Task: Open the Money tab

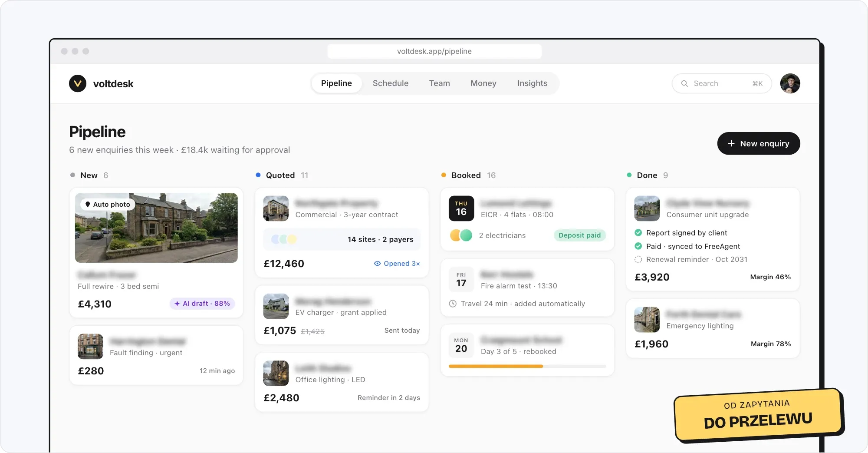Action: 483,83
